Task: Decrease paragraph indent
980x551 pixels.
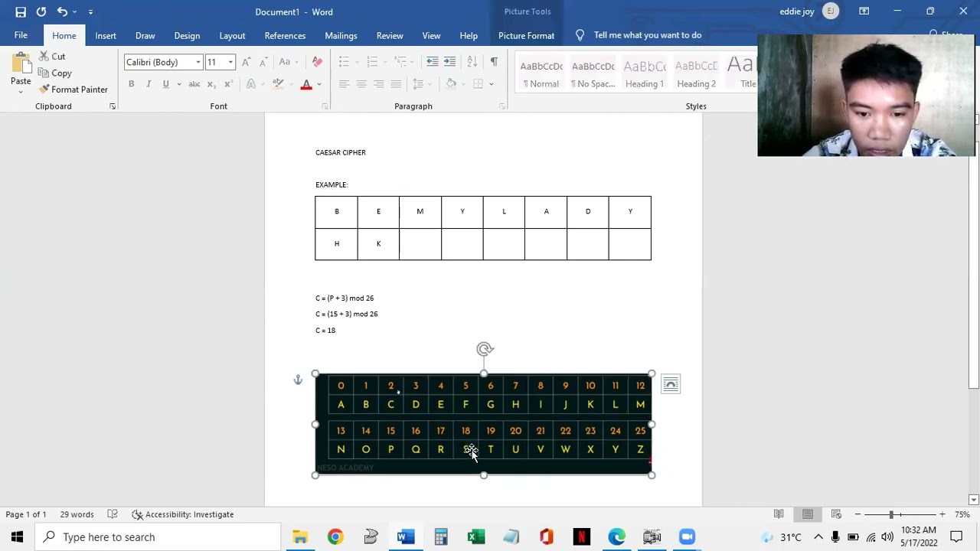Action: [433, 62]
